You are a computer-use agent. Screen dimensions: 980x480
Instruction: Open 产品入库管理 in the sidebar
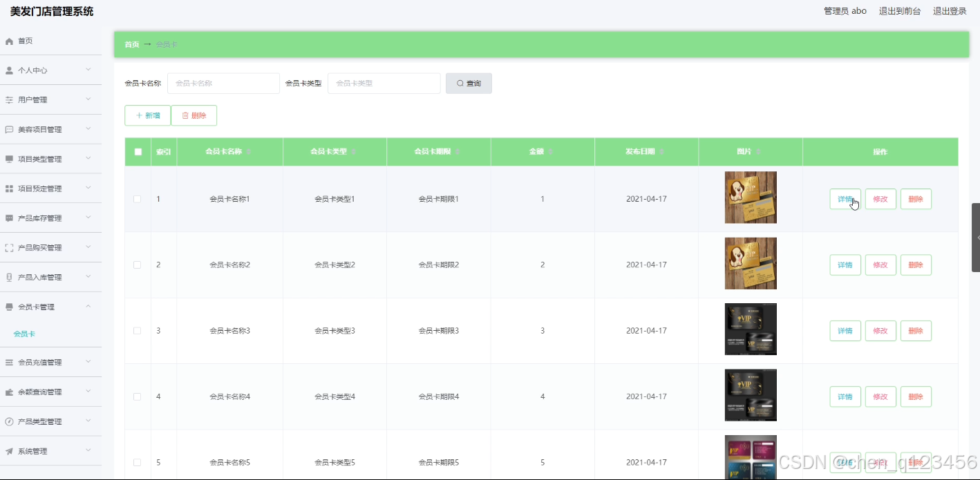pyautogui.click(x=50, y=278)
